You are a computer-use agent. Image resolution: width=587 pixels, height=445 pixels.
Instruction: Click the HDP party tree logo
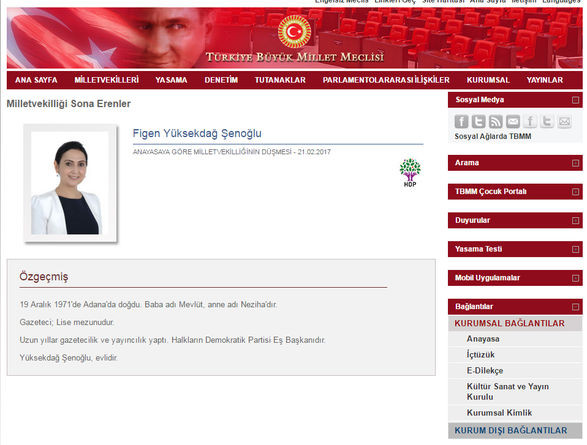point(410,173)
